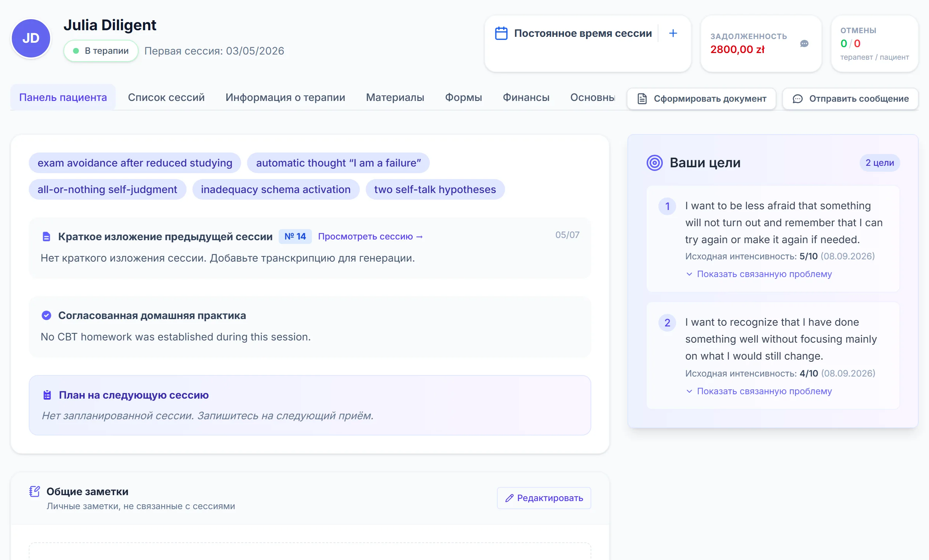Click the document icon beside Краткое изложение предыдущей сессии
The width and height of the screenshot is (929, 560).
point(46,237)
